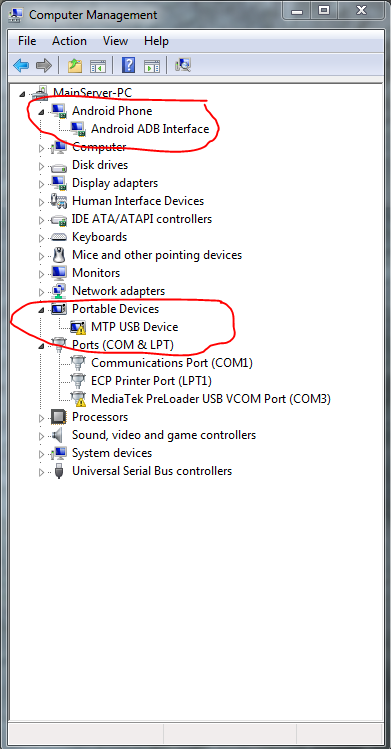Click the Up one level folder icon
Screen dimensions: 391x749
[74, 65]
